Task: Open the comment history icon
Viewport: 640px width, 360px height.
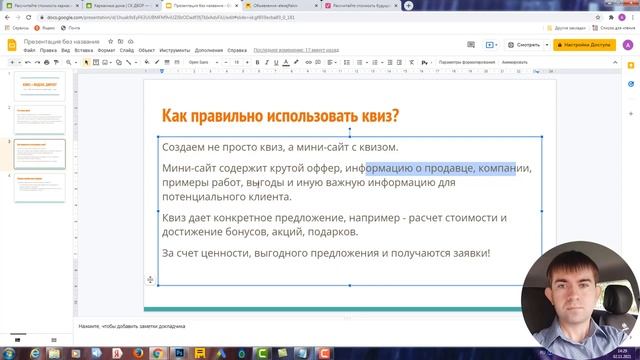Action: [x=471, y=45]
